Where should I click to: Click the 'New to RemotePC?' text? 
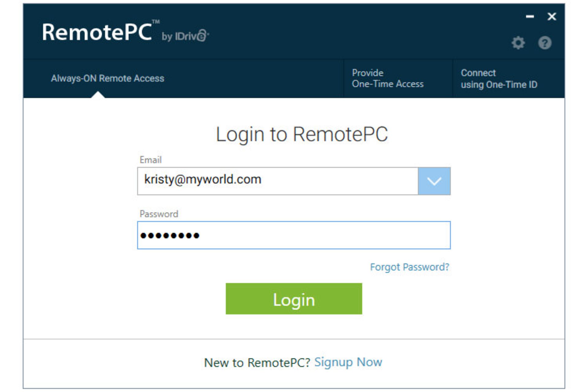257,363
